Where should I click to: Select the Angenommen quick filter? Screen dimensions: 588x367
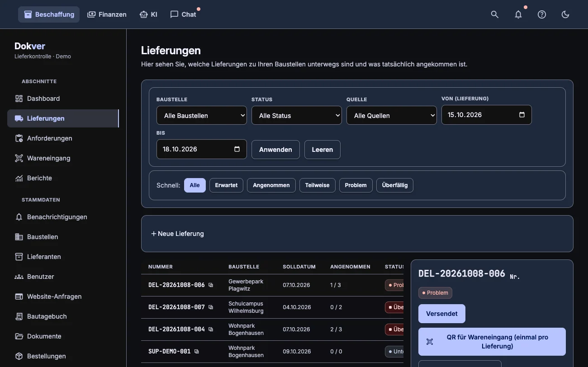click(271, 185)
